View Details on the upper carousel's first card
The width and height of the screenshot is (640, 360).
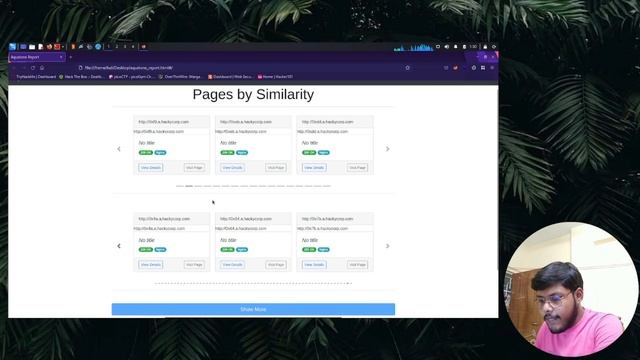pyautogui.click(x=151, y=168)
